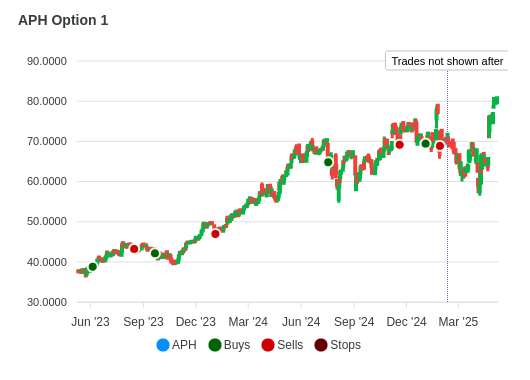
Task: Click the Dec '23 x-axis label
Action: [x=196, y=322]
